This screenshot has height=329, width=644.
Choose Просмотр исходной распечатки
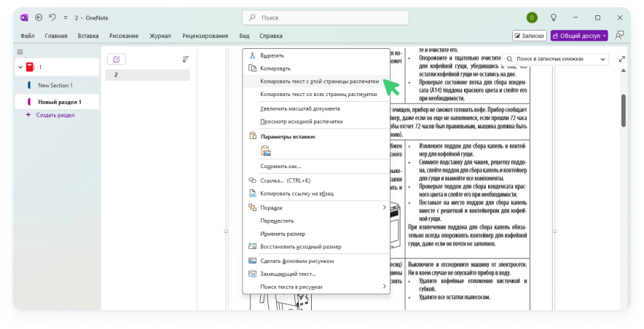(316, 122)
